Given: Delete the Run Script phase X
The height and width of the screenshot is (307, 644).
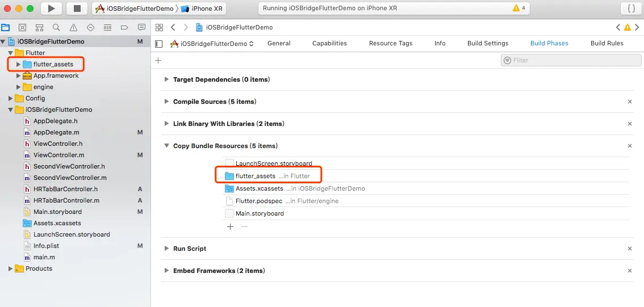Looking at the screenshot, I should [630, 249].
